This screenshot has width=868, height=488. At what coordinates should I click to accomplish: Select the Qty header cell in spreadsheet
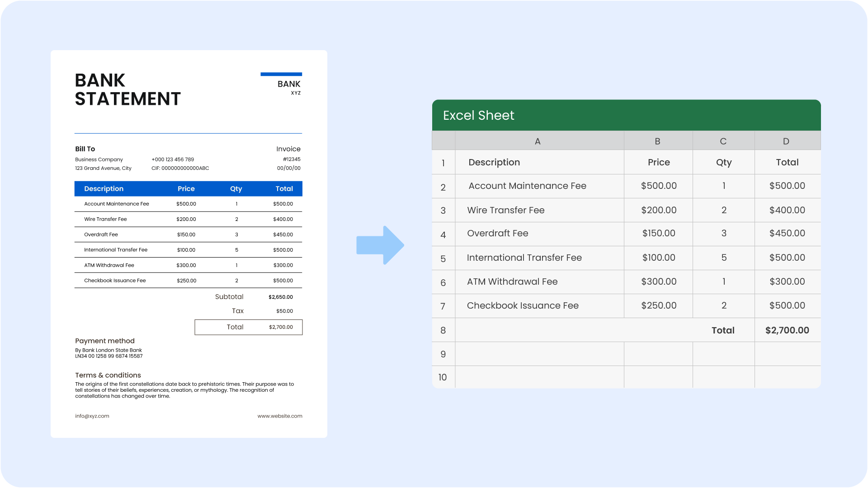(x=723, y=162)
